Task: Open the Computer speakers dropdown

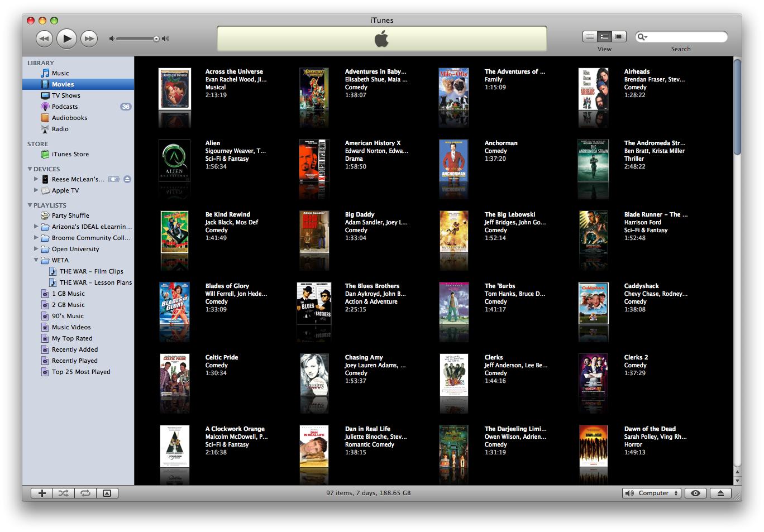Action: 652,493
